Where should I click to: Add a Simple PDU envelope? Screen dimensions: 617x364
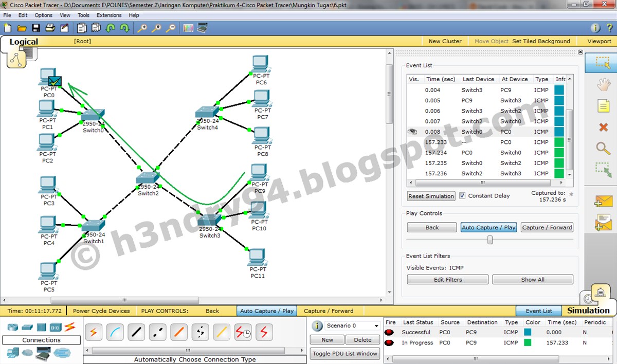coord(603,201)
